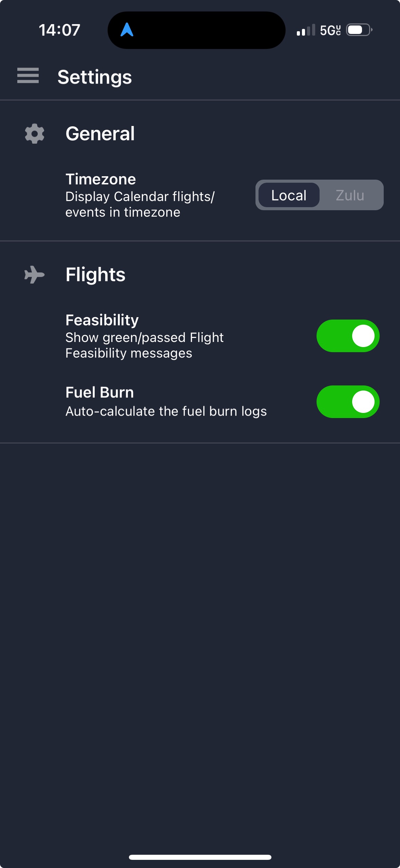Tap the Flights section heading
The height and width of the screenshot is (868, 400).
pyautogui.click(x=95, y=274)
